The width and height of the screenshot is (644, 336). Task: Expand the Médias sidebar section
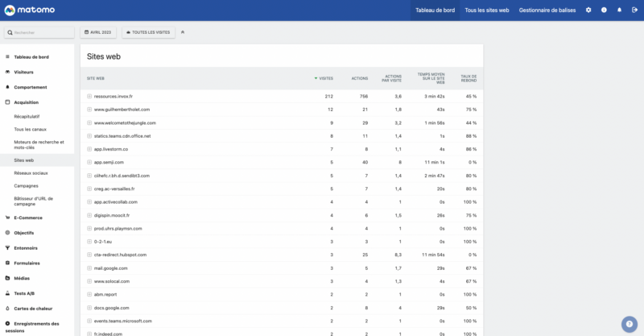(22, 279)
